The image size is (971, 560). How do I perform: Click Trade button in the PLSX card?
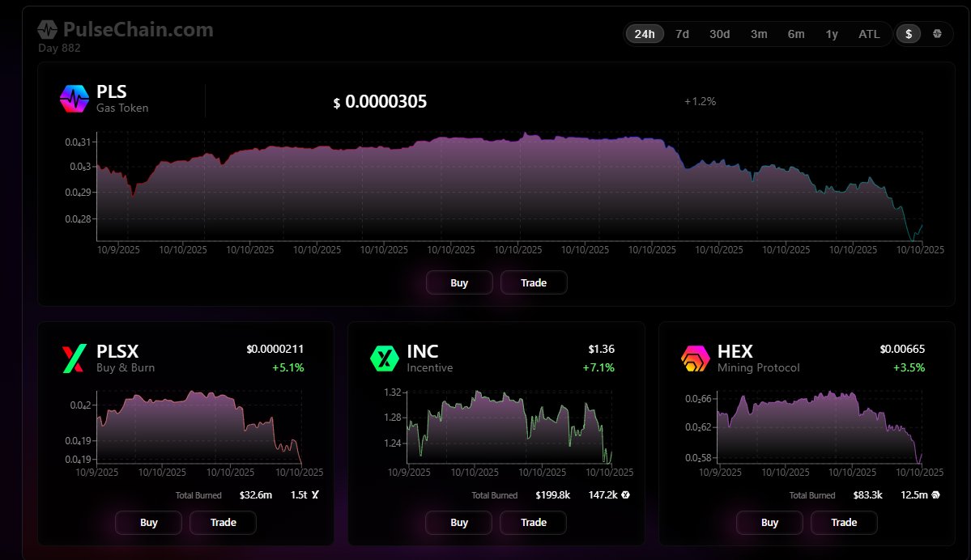click(x=223, y=523)
